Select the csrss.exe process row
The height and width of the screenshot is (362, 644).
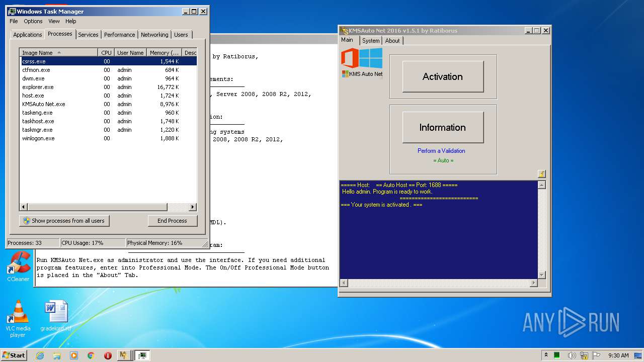(108, 61)
